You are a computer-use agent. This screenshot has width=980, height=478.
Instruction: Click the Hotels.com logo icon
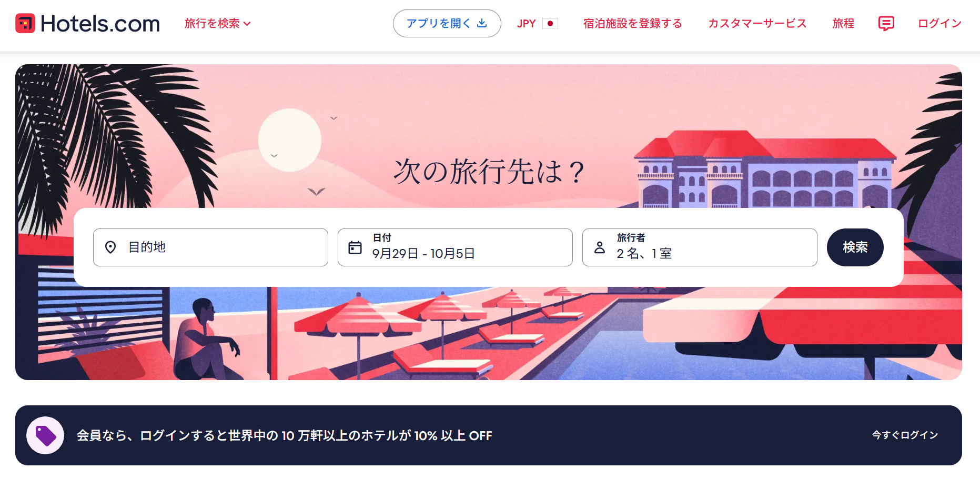tap(25, 23)
